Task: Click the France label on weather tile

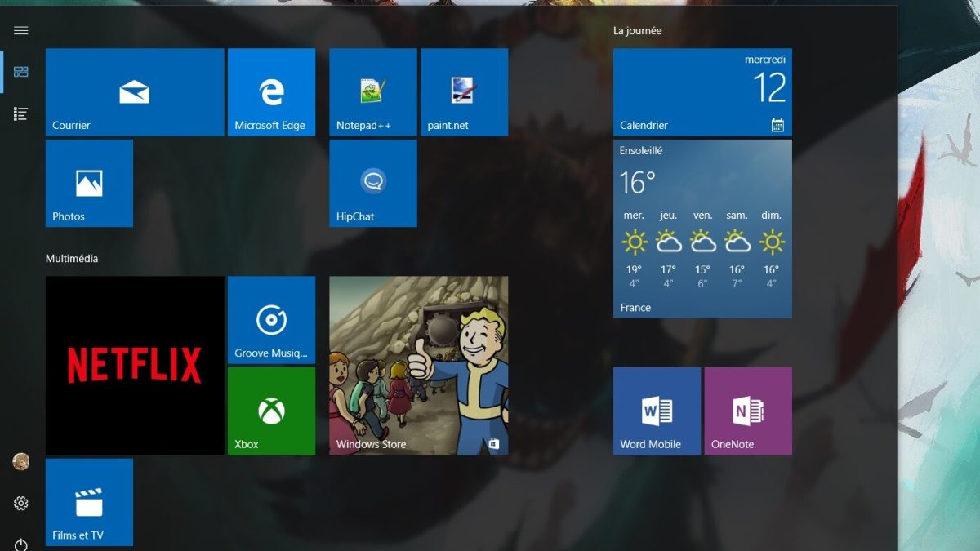Action: point(635,308)
